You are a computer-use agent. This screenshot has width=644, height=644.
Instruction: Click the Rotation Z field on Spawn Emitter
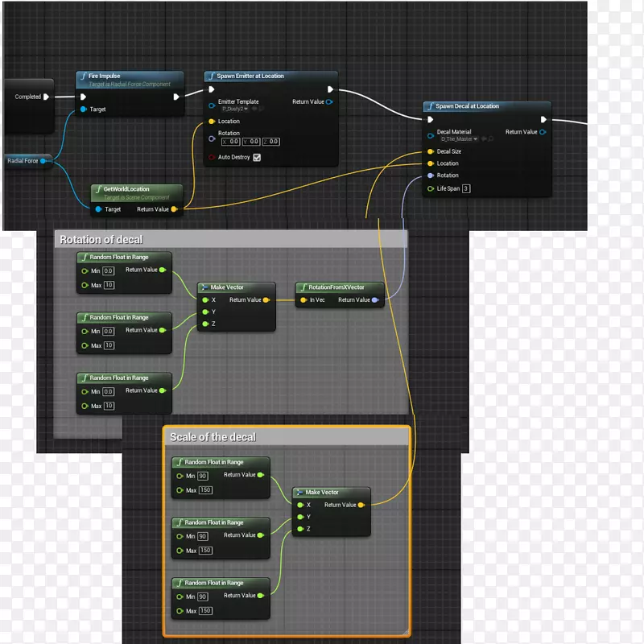point(273,142)
